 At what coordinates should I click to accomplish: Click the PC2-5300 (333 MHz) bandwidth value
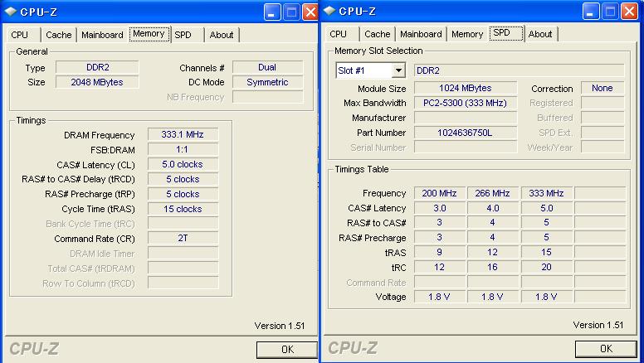[466, 103]
